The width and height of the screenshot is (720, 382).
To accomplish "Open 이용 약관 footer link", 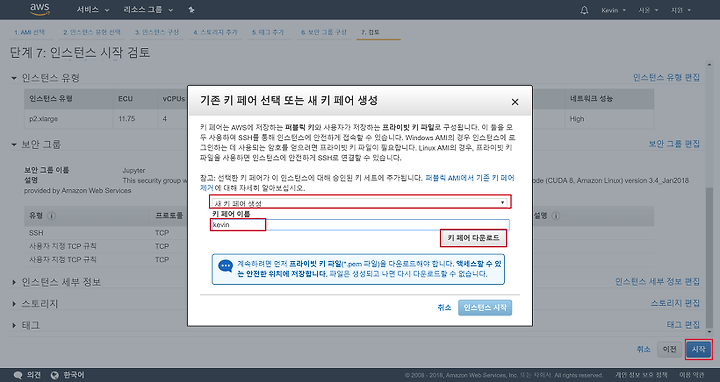I will pos(692,375).
